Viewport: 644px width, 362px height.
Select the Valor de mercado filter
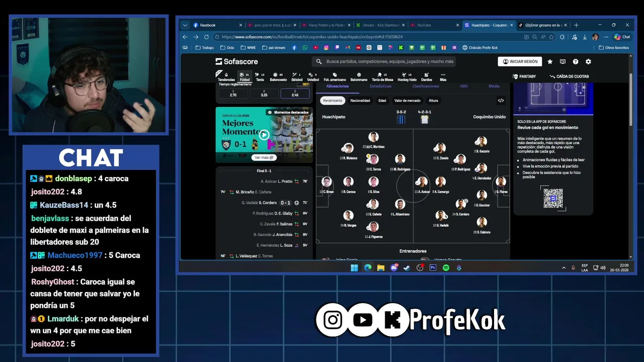[x=408, y=101]
